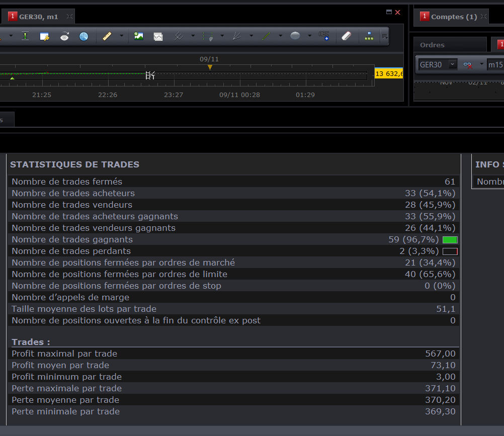
Task: Expand the link icon dropdown arrow
Action: [481, 64]
